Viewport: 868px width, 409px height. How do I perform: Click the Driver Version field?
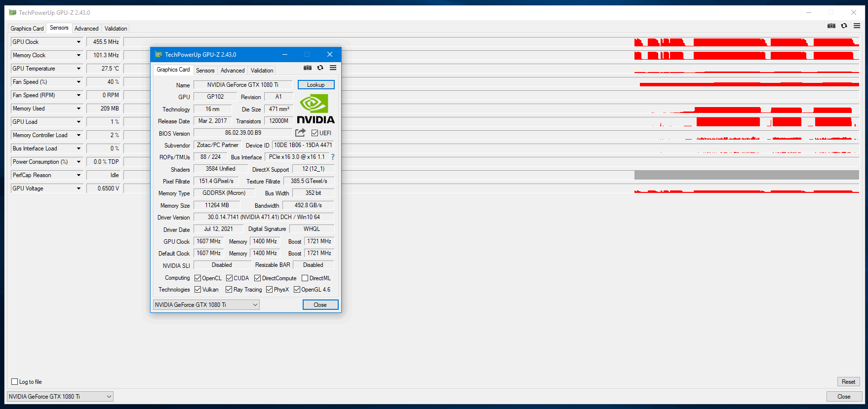click(x=264, y=217)
